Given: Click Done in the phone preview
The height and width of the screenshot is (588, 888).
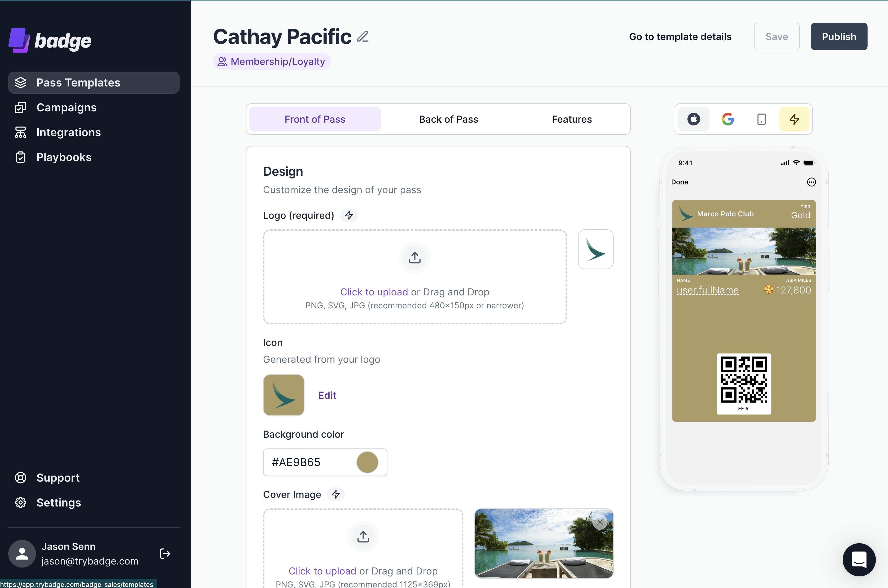Looking at the screenshot, I should [x=679, y=182].
